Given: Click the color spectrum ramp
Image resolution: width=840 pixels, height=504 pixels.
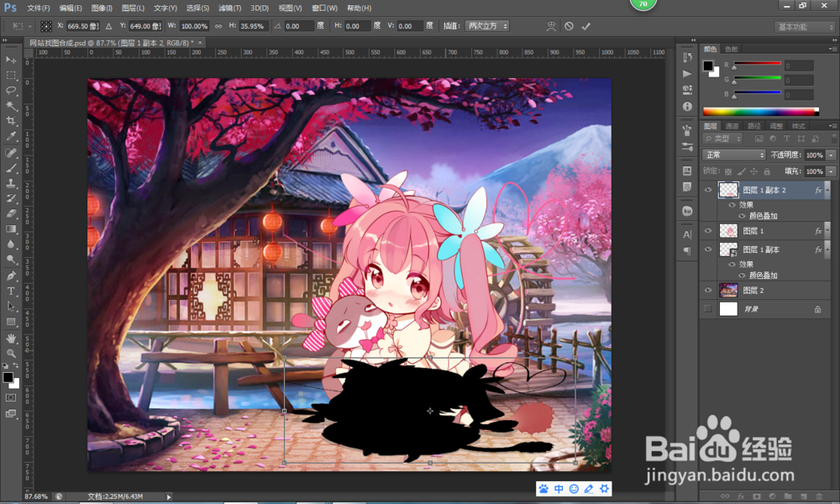Looking at the screenshot, I should click(x=761, y=112).
